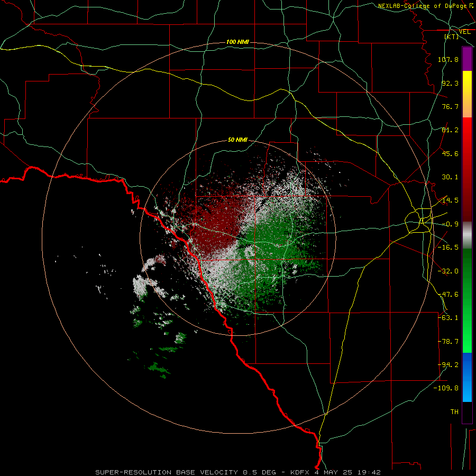
Task: Click the TH legend label
Action: point(454,412)
